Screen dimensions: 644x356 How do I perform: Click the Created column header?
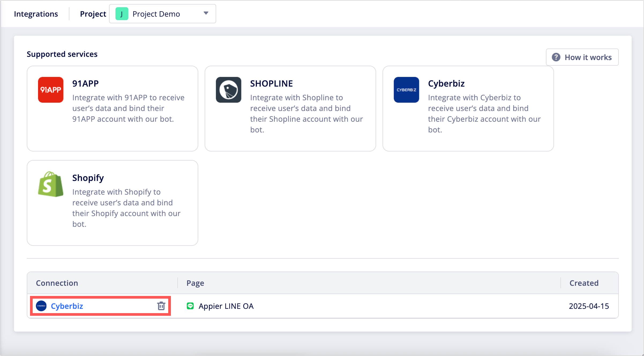pyautogui.click(x=584, y=283)
